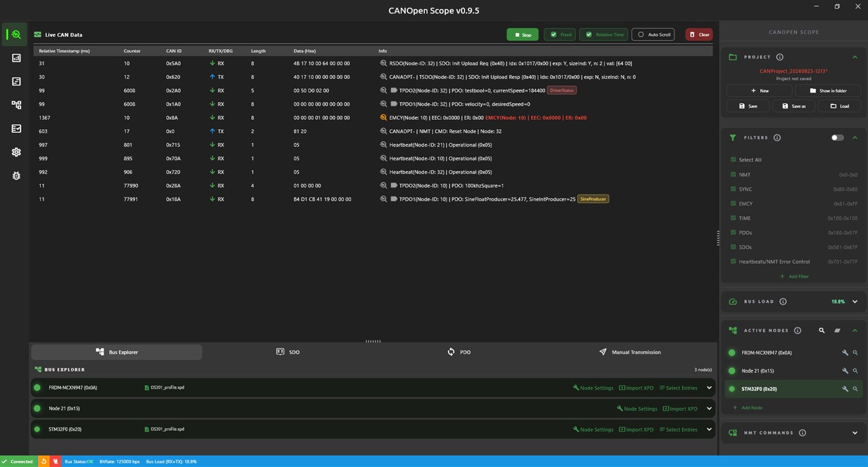Toggle the Fixed checkbox
Screen dimensions: 868x467
[560, 35]
